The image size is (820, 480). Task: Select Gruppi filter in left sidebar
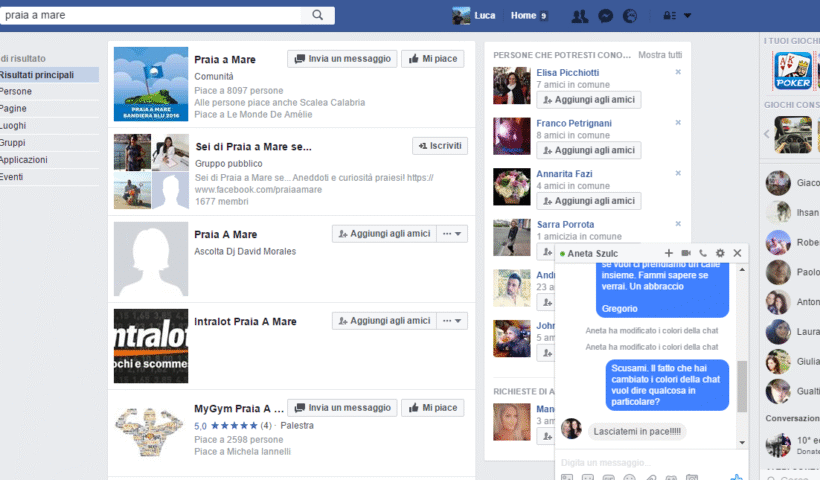(x=13, y=143)
